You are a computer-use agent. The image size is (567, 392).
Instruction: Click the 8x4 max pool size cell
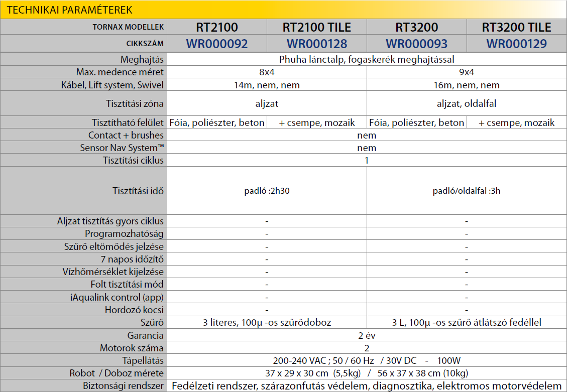(267, 72)
